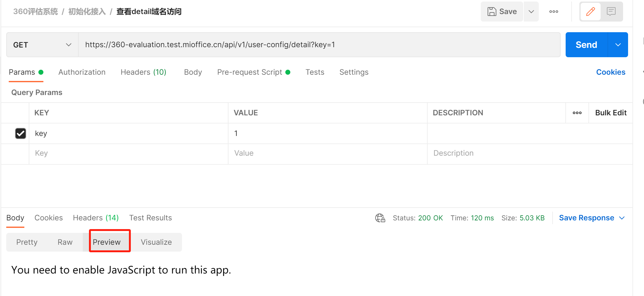Click the description cell of the key row
644x296 pixels.
click(530, 133)
